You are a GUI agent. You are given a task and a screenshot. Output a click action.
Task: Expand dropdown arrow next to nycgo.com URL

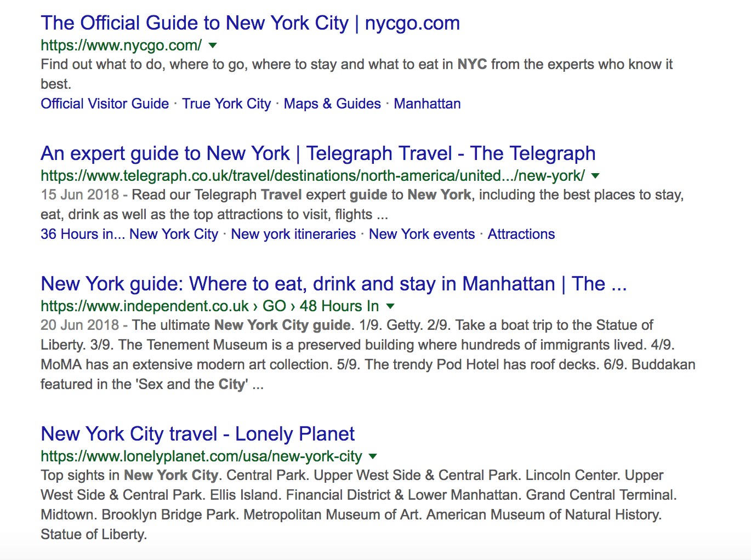(213, 45)
